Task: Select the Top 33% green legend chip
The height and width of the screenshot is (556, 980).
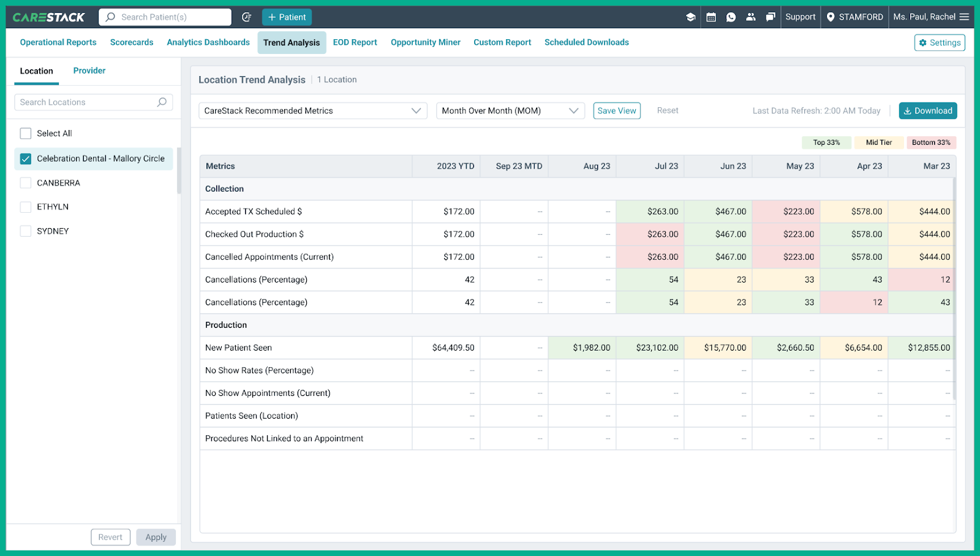Action: [826, 142]
